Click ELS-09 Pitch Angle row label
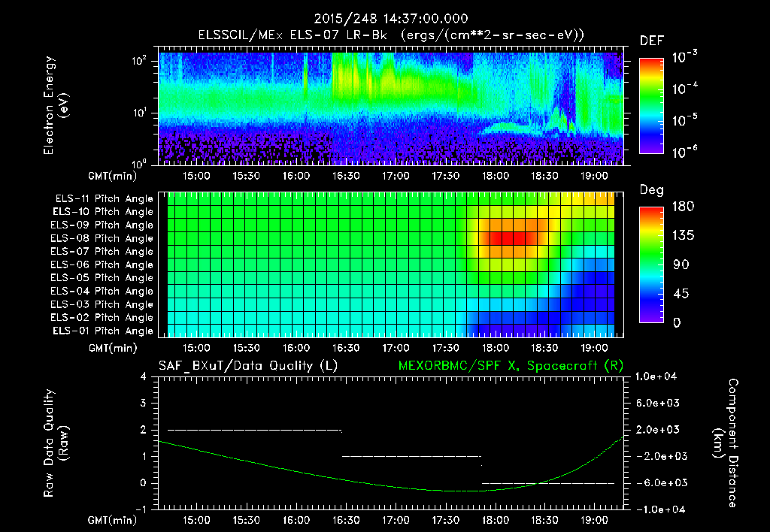 102,225
